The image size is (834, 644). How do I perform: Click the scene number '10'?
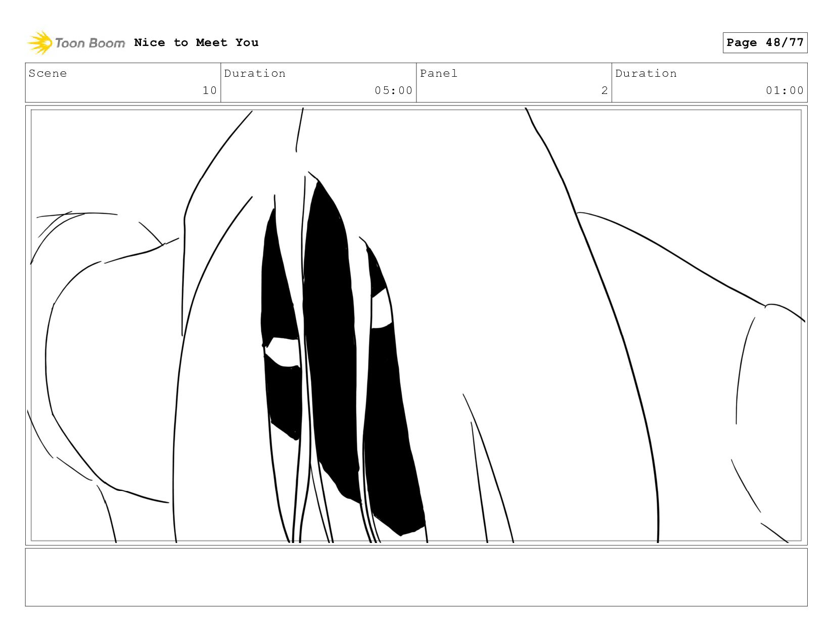210,90
